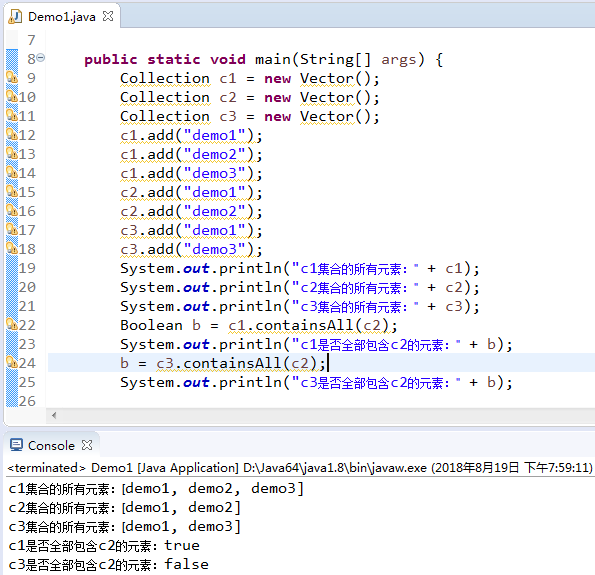The width and height of the screenshot is (595, 575).
Task: Click the Java file icon on Demo1.java tab
Action: coord(16,17)
